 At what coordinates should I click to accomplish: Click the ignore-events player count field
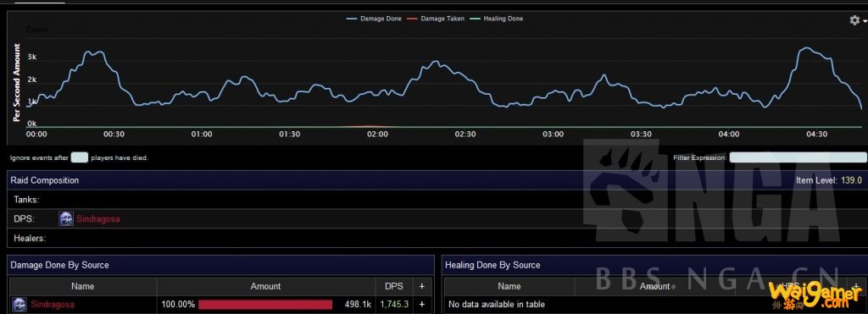pyautogui.click(x=80, y=157)
